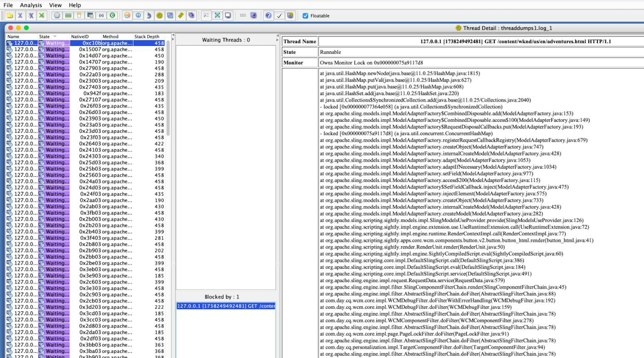Click the pie chart toolbar icon
The width and height of the screenshot is (644, 358).
[x=127, y=15]
